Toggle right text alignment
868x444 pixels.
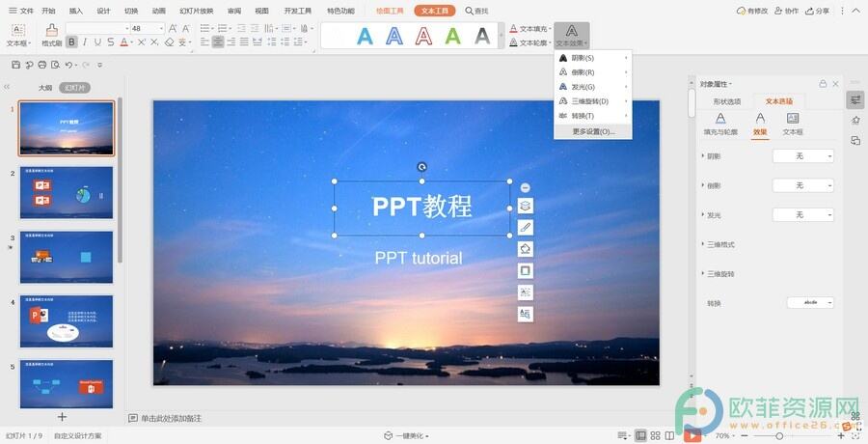click(x=231, y=42)
